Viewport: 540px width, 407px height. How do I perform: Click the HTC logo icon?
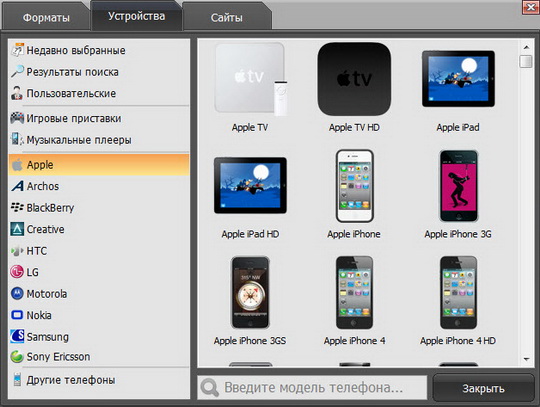(17, 251)
